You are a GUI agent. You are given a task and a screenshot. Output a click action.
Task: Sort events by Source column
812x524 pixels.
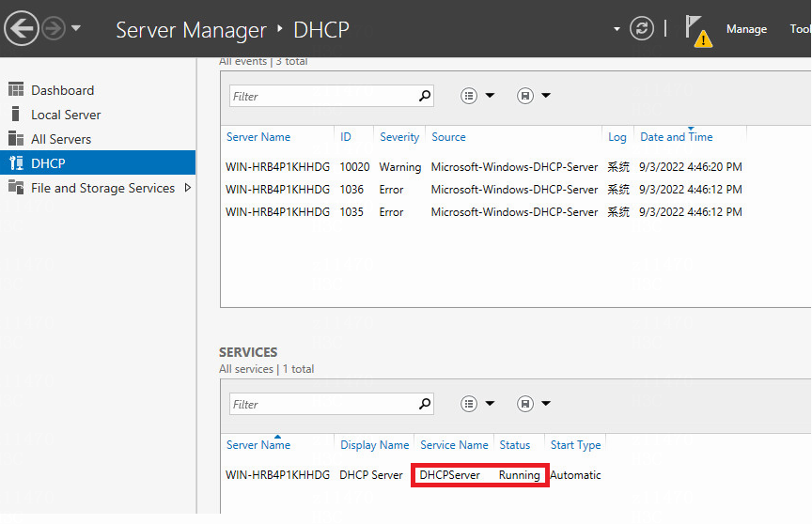tap(448, 137)
